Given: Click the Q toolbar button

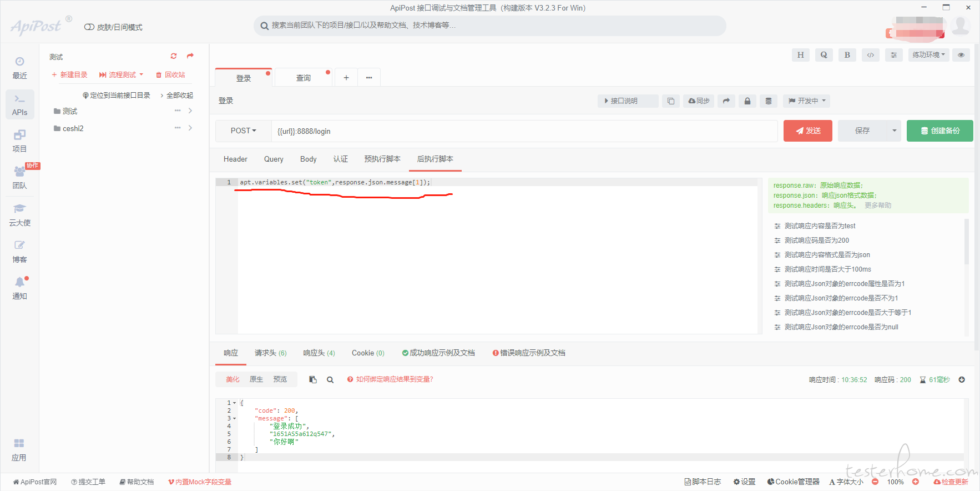Looking at the screenshot, I should click(x=824, y=55).
